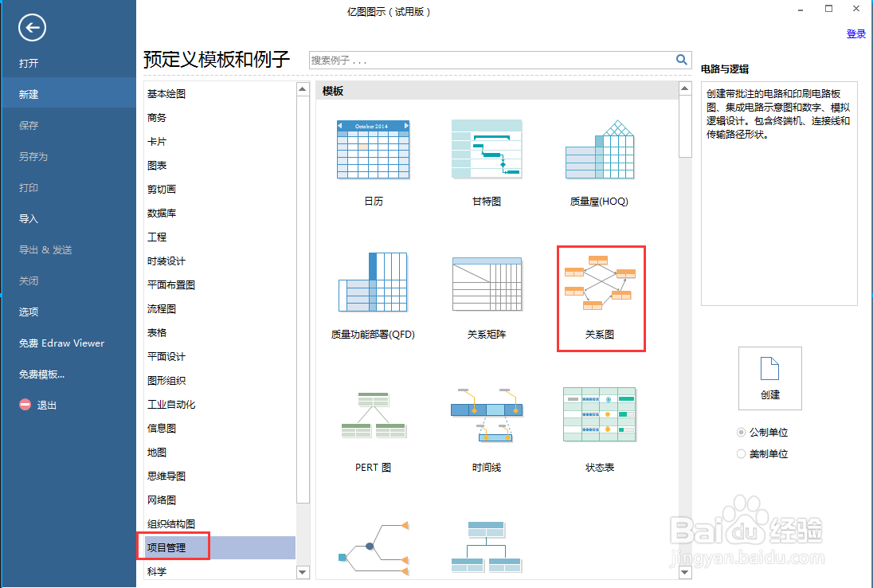873x588 pixels.
Task: Choose the 质量屋(HOQ) template icon
Action: coord(600,149)
